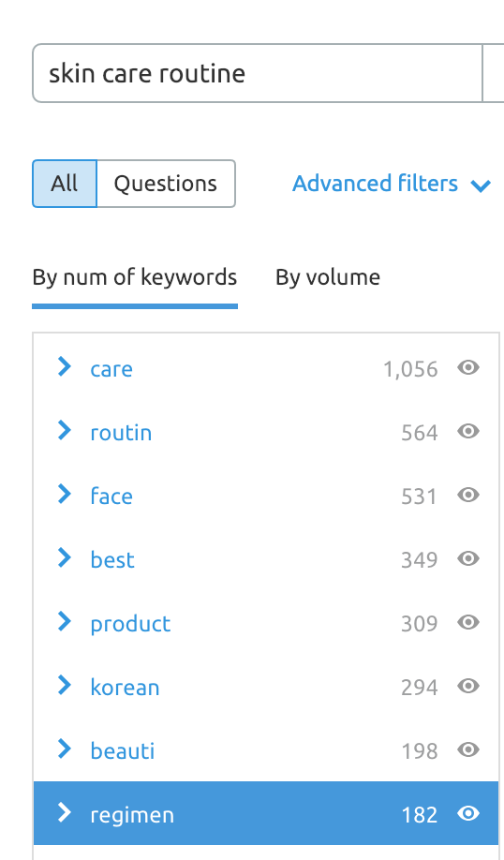Expand the korean group chevron

(x=65, y=685)
